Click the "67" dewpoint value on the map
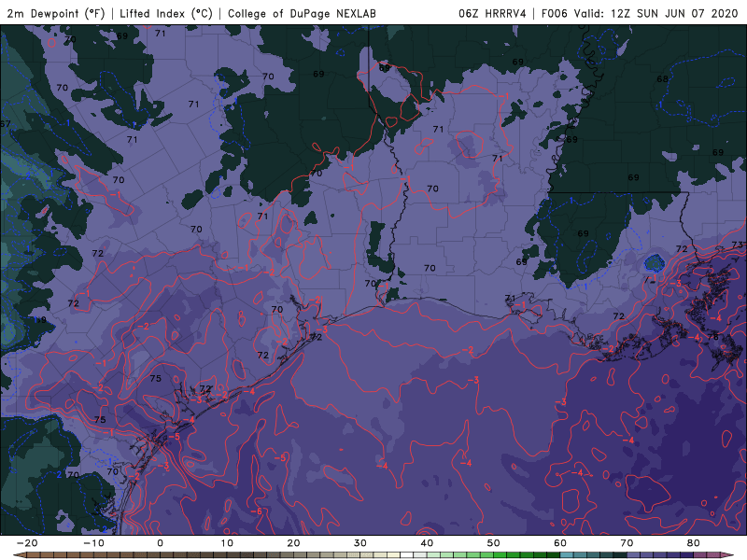Image resolution: width=747 pixels, height=560 pixels. pyautogui.click(x=6, y=124)
